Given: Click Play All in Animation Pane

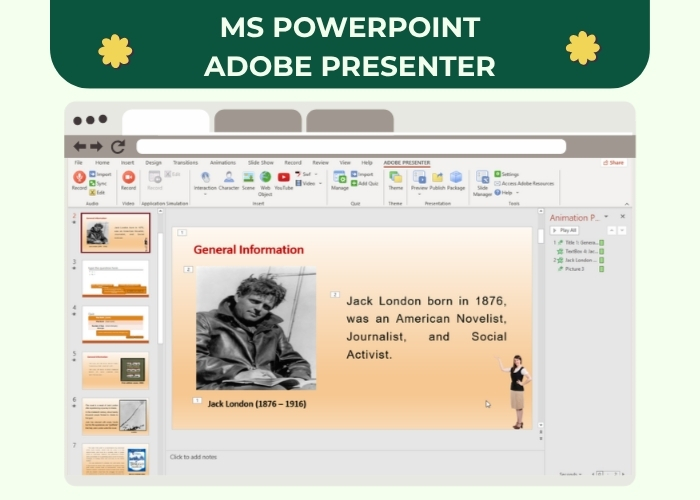Looking at the screenshot, I should point(565,230).
